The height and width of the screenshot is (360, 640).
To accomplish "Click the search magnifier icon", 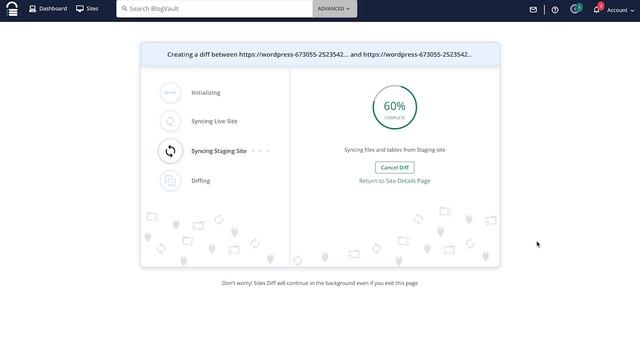I will pyautogui.click(x=124, y=9).
